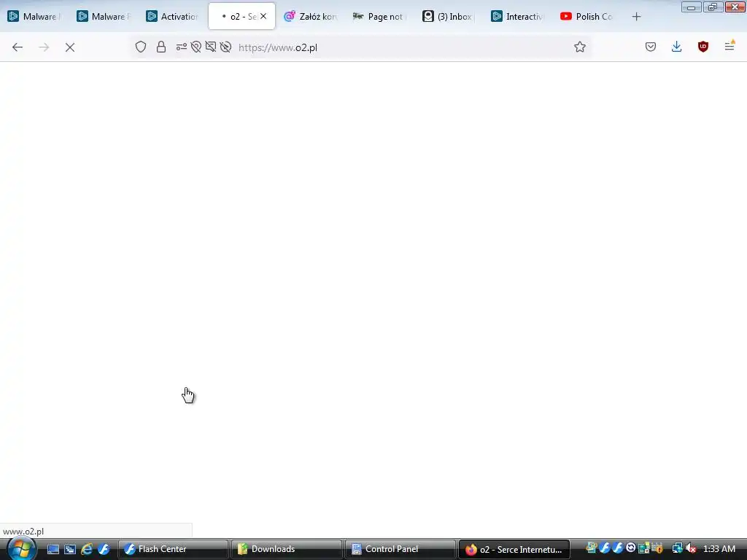Bookmark this page with the star

point(579,47)
